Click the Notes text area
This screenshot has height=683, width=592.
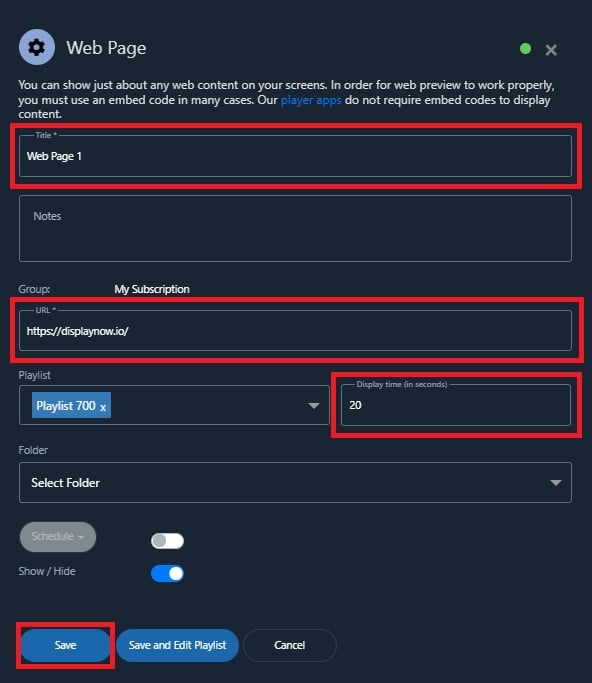pyautogui.click(x=295, y=228)
